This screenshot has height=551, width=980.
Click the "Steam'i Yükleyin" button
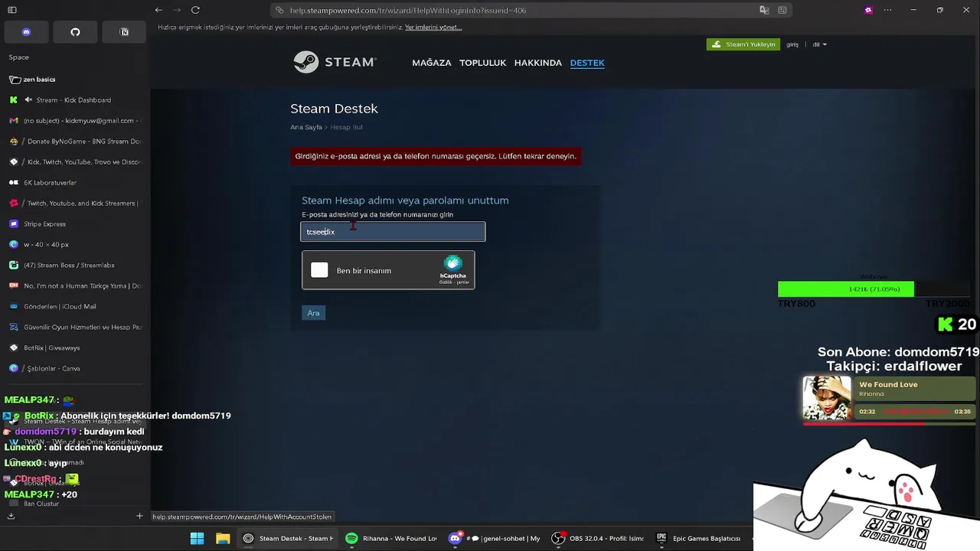[x=743, y=44]
